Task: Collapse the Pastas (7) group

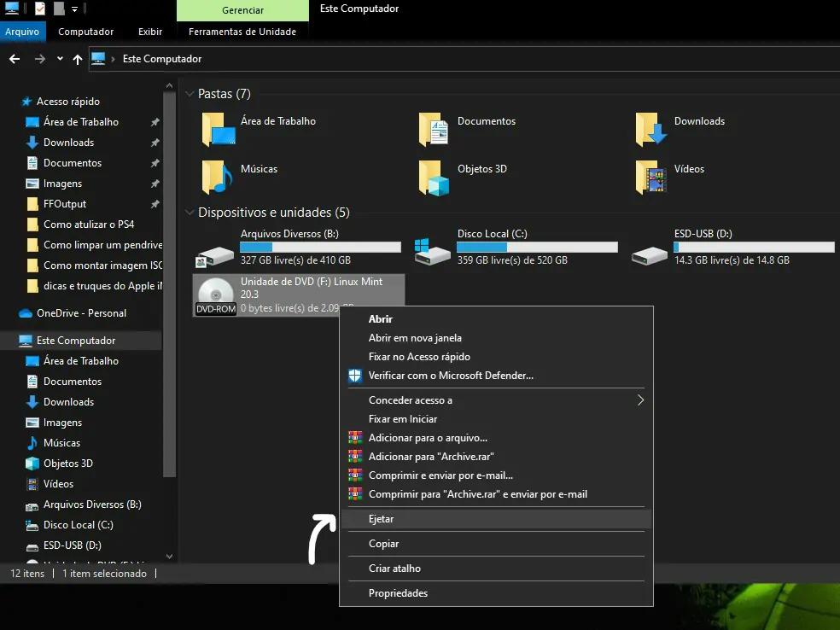Action: pyautogui.click(x=190, y=94)
